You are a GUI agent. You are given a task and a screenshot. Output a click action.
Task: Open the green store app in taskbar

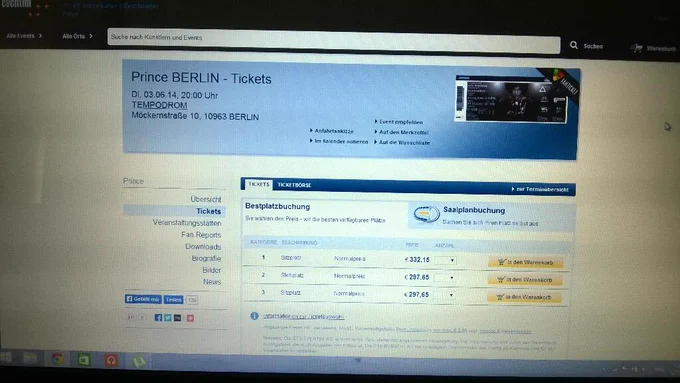pos(84,360)
